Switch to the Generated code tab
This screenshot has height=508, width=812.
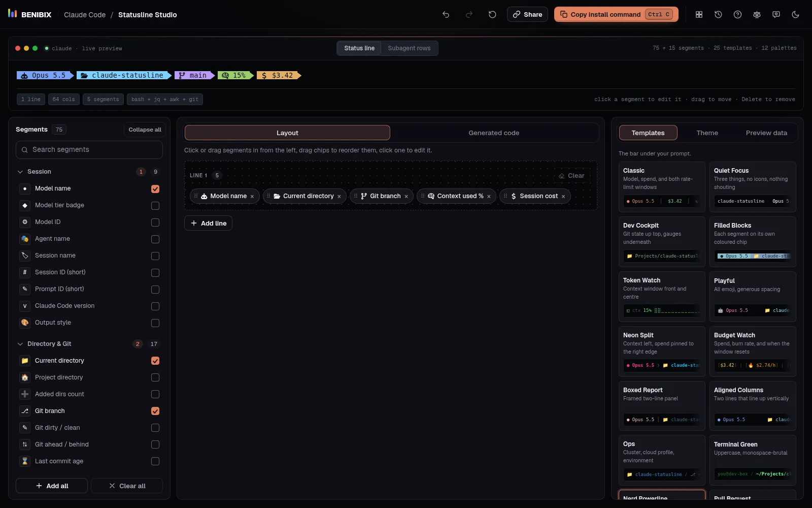tap(494, 133)
